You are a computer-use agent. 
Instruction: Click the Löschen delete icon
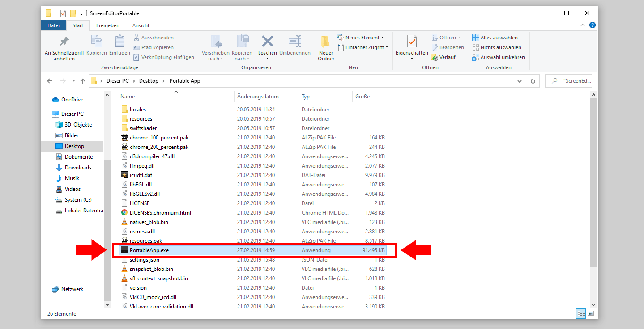[x=268, y=42]
